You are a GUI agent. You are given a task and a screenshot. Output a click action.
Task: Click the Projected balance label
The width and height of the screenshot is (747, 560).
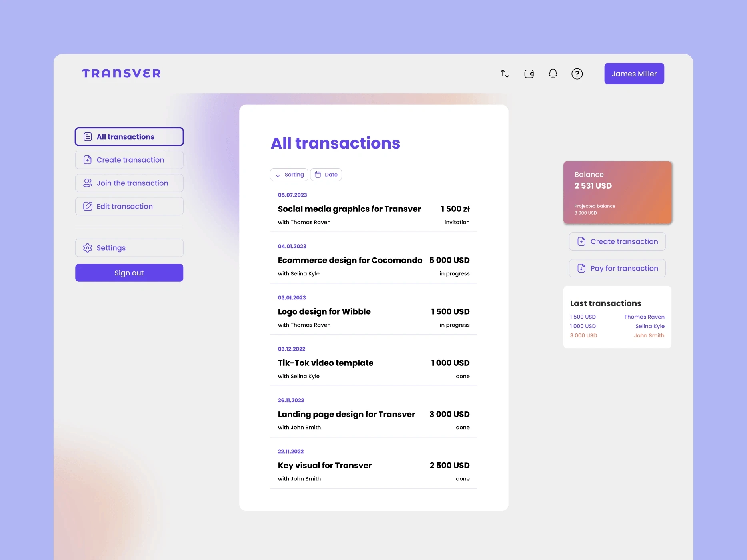point(595,206)
